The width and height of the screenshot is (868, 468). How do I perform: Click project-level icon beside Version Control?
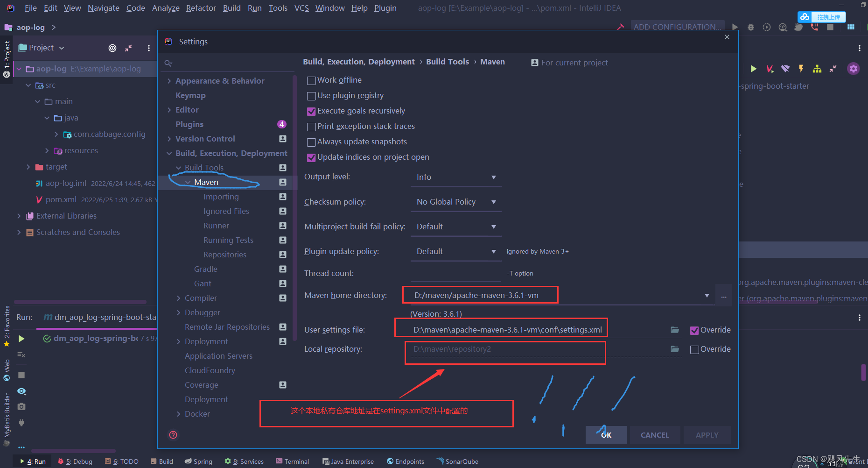point(283,139)
